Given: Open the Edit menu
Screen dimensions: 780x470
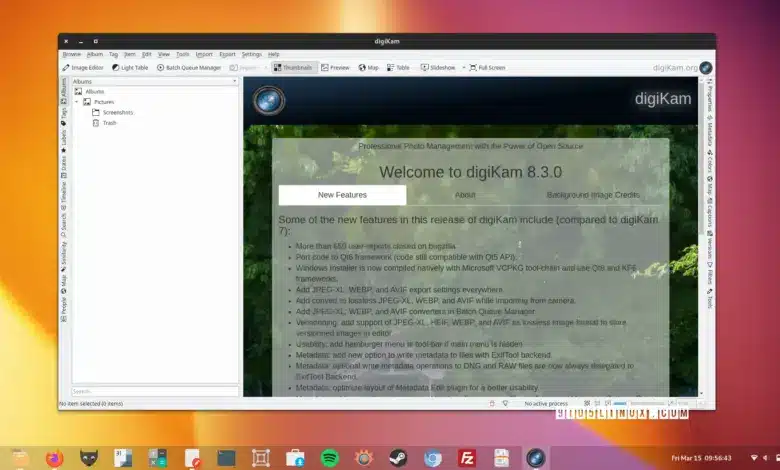Looking at the screenshot, I should 147,54.
